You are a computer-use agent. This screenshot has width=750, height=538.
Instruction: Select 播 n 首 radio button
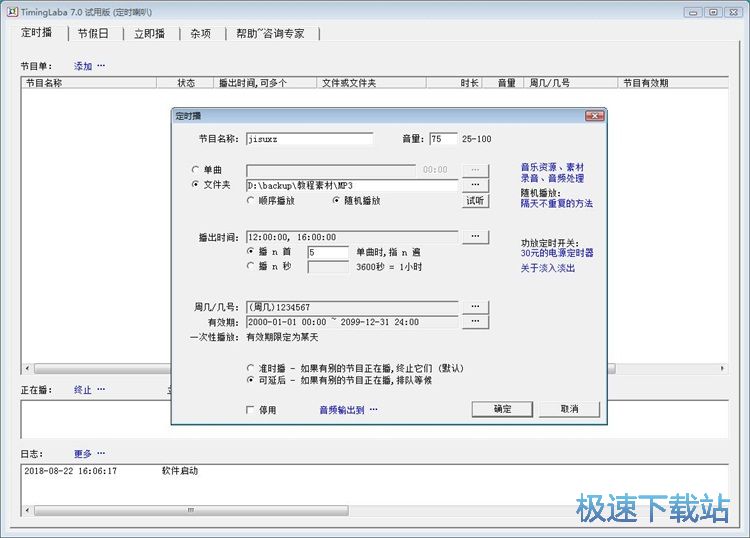[x=250, y=251]
